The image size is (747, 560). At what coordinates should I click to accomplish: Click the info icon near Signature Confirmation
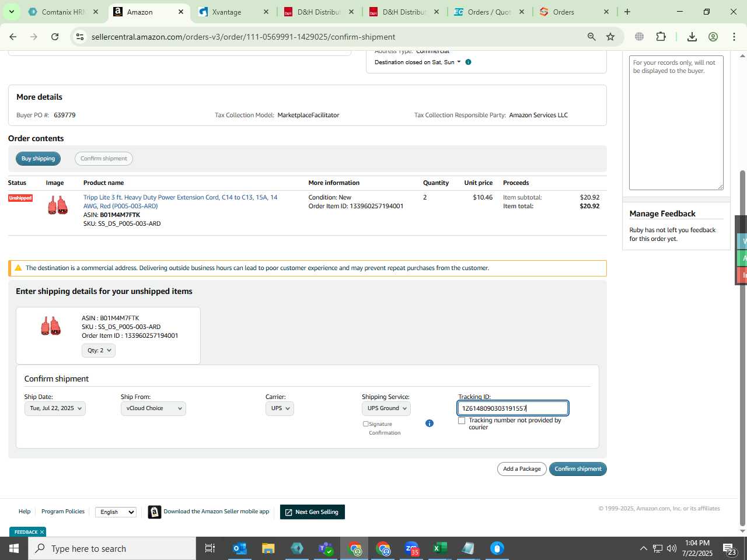430,423
